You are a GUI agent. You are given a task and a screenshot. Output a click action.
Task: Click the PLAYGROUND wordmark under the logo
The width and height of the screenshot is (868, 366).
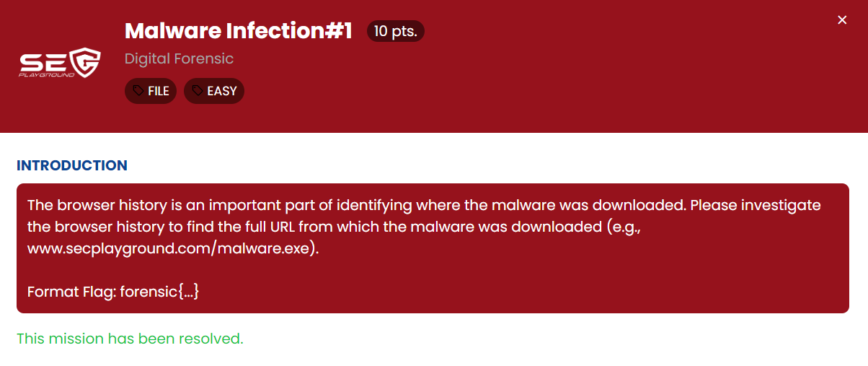point(46,75)
